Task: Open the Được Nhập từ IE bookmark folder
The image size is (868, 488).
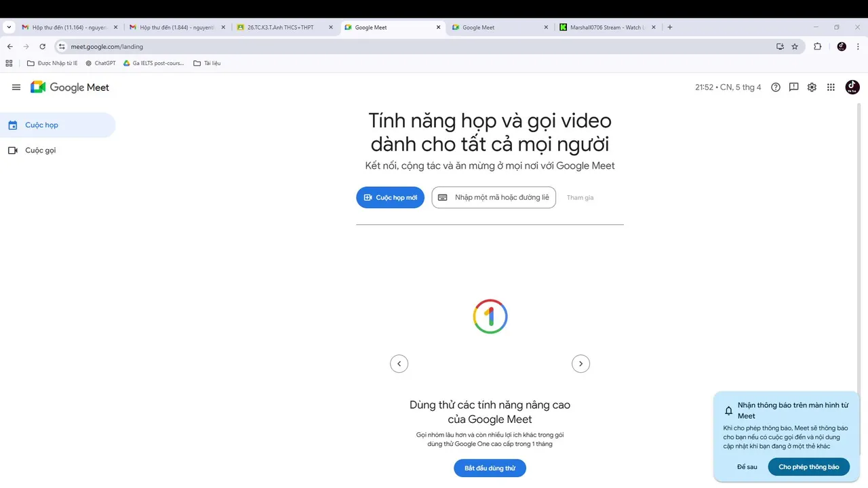Action: pos(52,63)
